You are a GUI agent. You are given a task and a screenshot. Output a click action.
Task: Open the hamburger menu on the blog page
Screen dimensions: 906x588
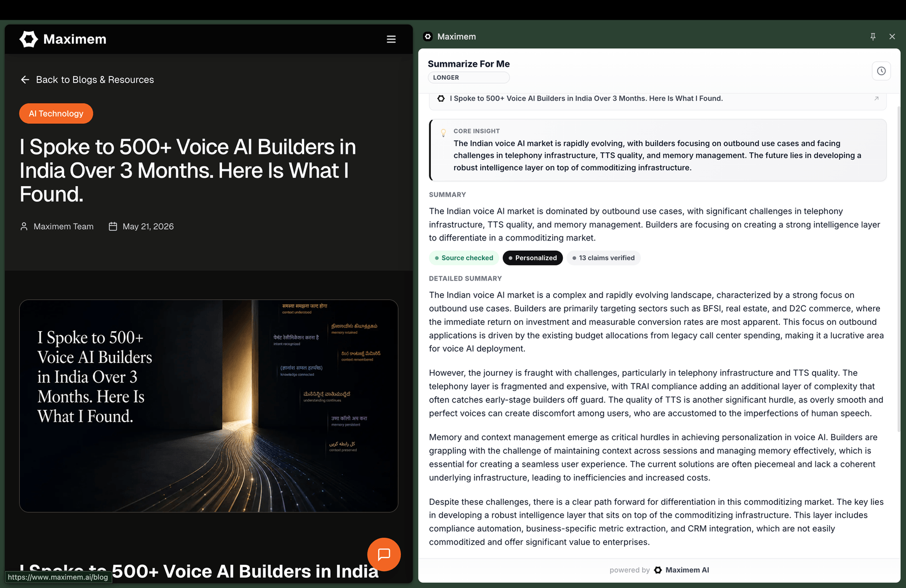(x=391, y=39)
